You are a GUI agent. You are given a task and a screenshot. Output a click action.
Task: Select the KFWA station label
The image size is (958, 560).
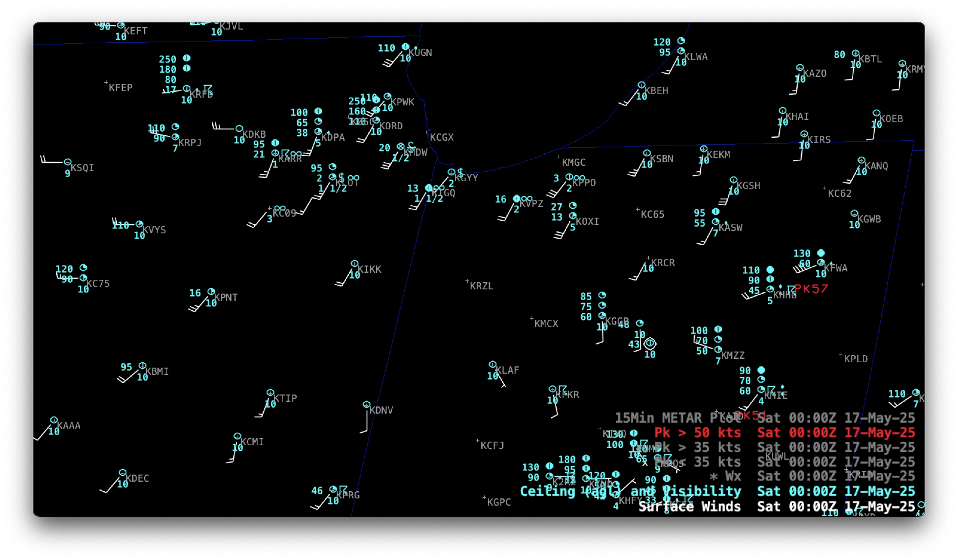pyautogui.click(x=836, y=268)
